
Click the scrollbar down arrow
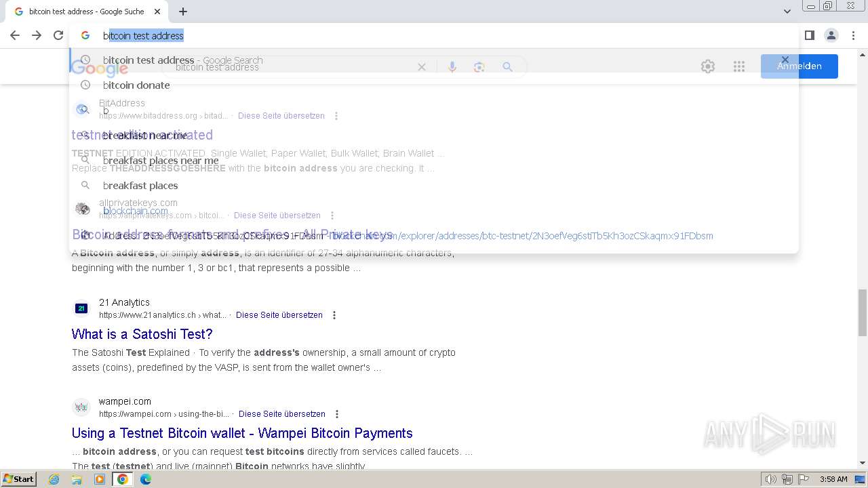click(x=863, y=463)
